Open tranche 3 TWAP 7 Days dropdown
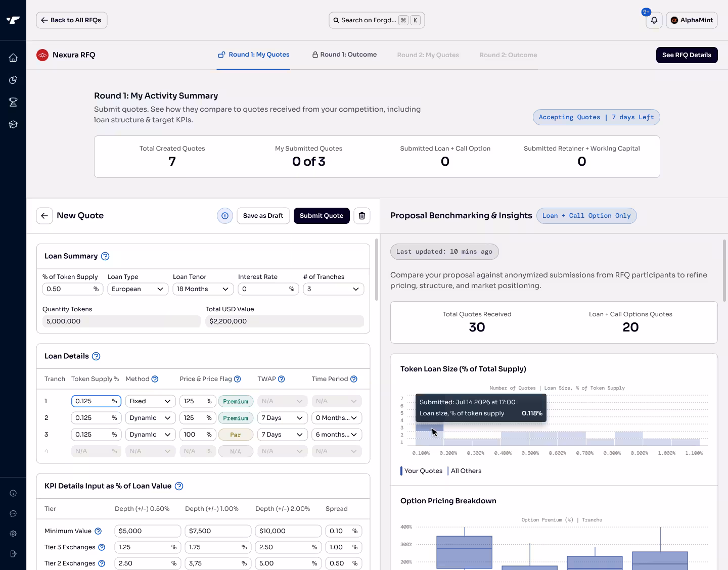728x570 pixels. click(282, 435)
